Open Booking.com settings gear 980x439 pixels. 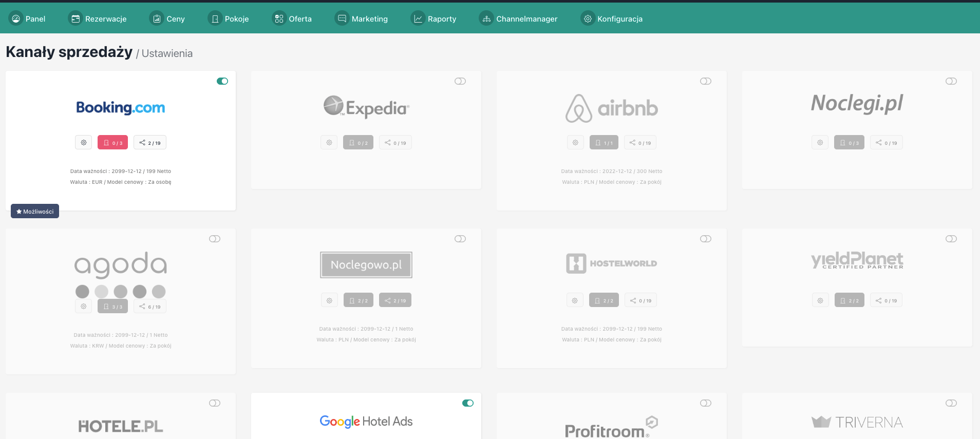(84, 143)
